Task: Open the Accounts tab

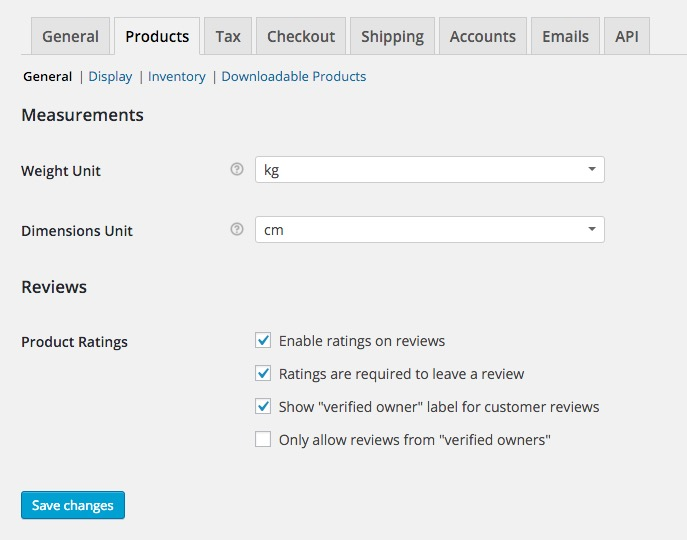Action: (482, 37)
